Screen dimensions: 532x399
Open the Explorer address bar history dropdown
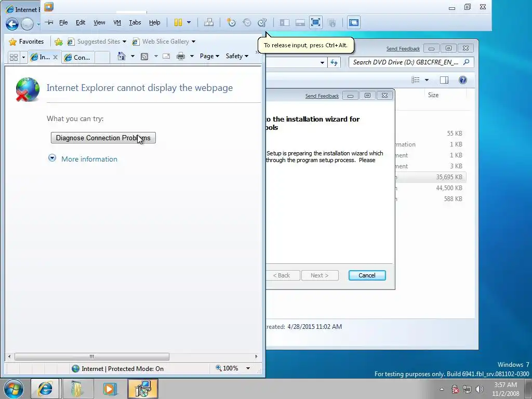[x=322, y=62]
